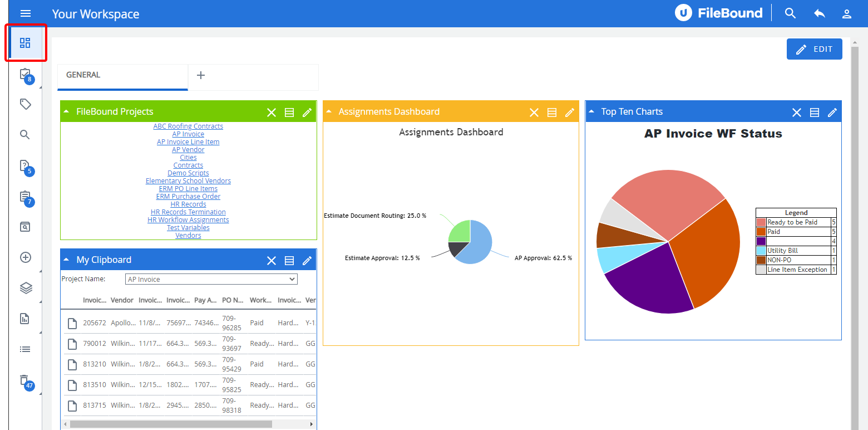Click the EDIT button
Image resolution: width=868 pixels, height=430 pixels.
point(814,49)
